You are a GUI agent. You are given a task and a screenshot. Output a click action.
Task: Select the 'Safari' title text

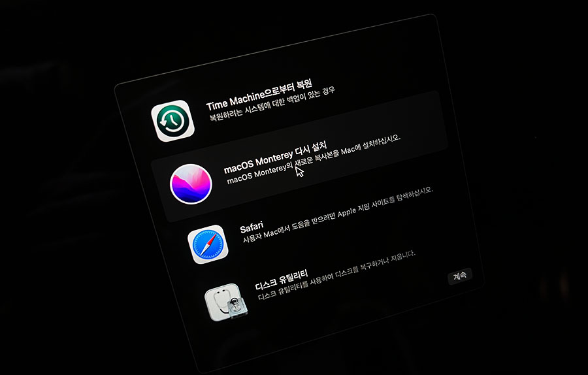pyautogui.click(x=252, y=227)
